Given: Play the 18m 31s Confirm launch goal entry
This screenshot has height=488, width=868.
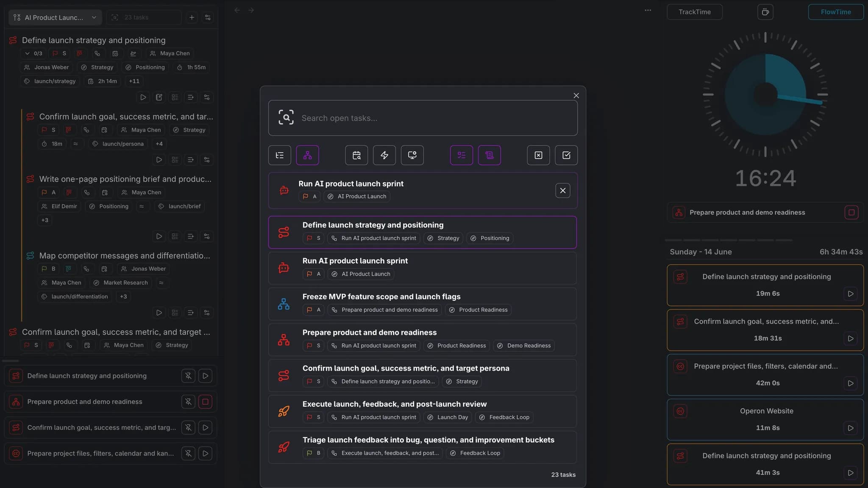Looking at the screenshot, I should pyautogui.click(x=850, y=338).
